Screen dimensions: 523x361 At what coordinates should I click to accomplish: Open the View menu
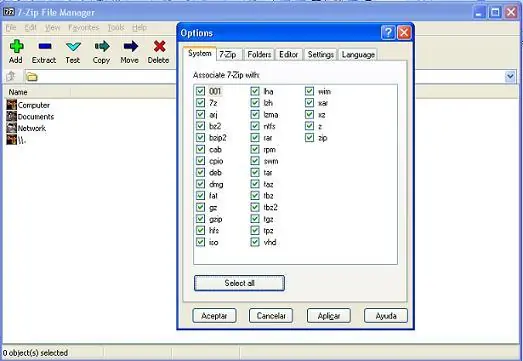point(52,28)
